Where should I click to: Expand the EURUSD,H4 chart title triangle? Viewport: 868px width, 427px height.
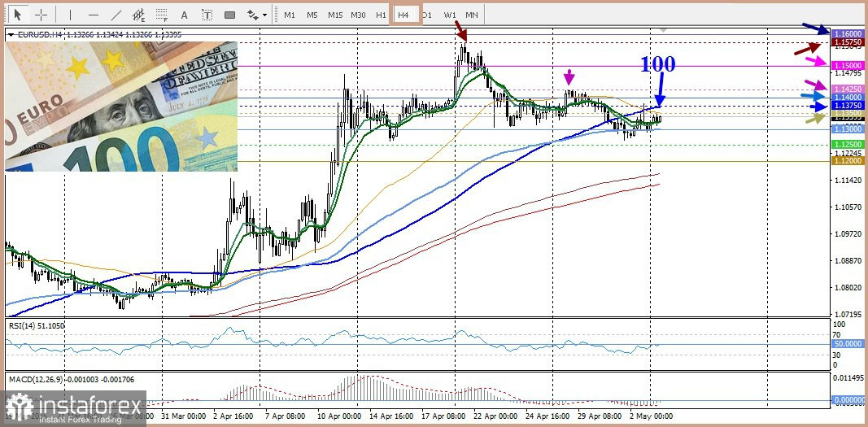[11, 34]
